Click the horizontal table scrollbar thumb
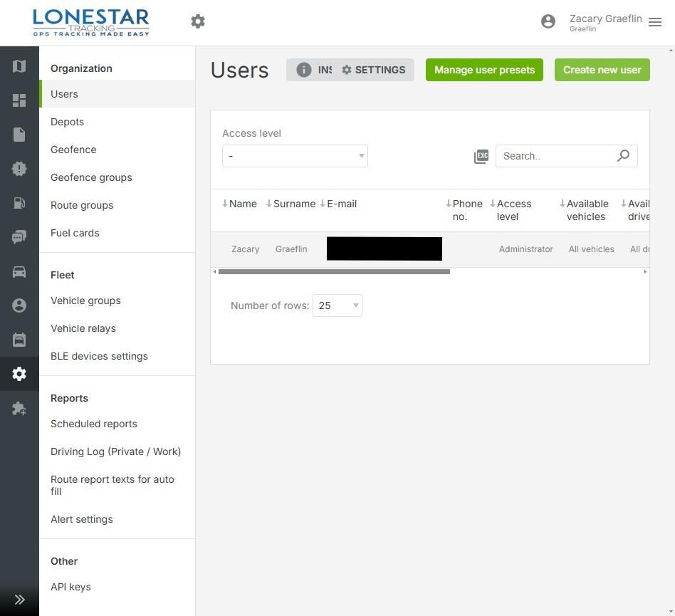The image size is (675, 616). (x=334, y=271)
